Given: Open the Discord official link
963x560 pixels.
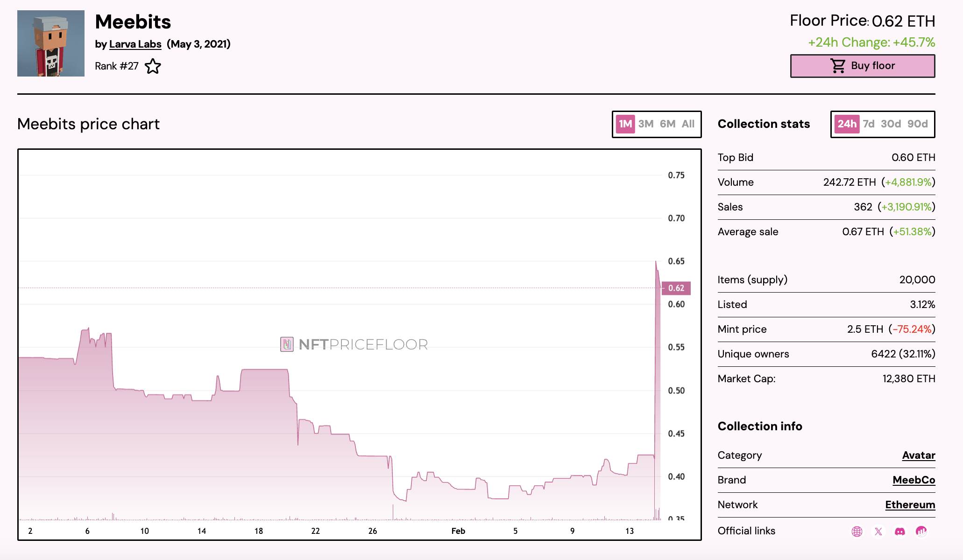Looking at the screenshot, I should [899, 531].
